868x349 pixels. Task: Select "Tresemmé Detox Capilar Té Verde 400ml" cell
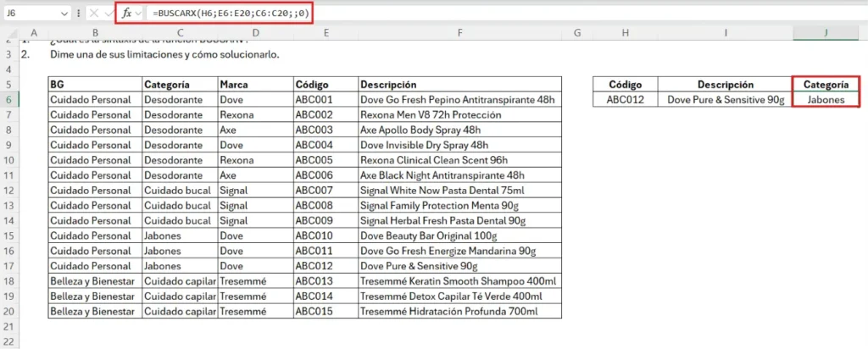click(460, 296)
